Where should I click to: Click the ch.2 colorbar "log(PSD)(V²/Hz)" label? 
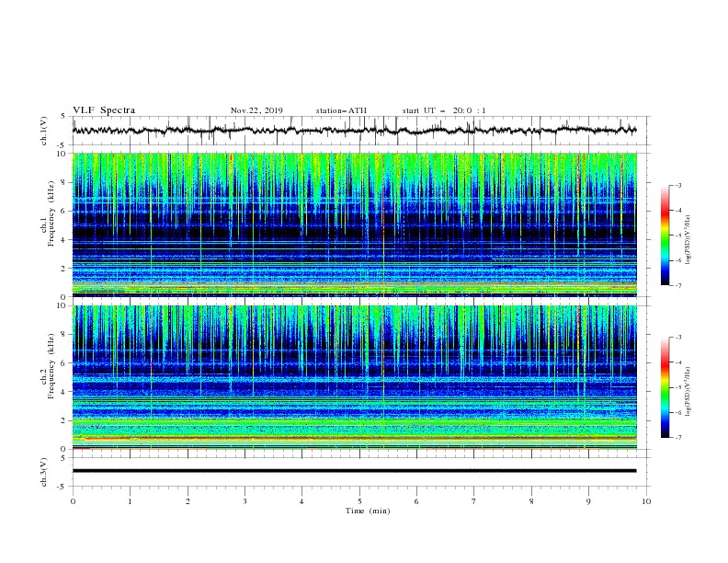pyautogui.click(x=688, y=391)
